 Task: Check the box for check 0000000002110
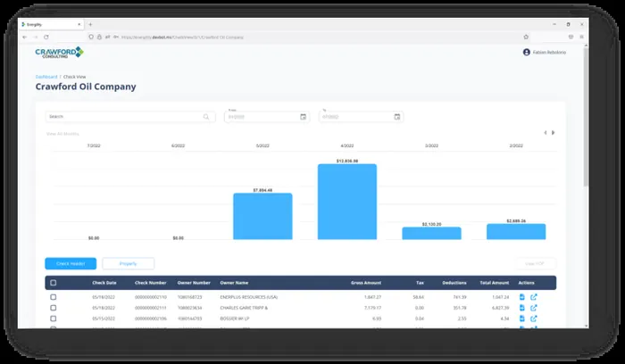(54, 297)
